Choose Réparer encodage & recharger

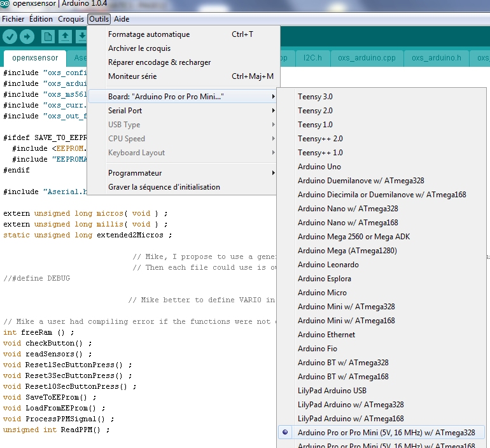pyautogui.click(x=184, y=62)
